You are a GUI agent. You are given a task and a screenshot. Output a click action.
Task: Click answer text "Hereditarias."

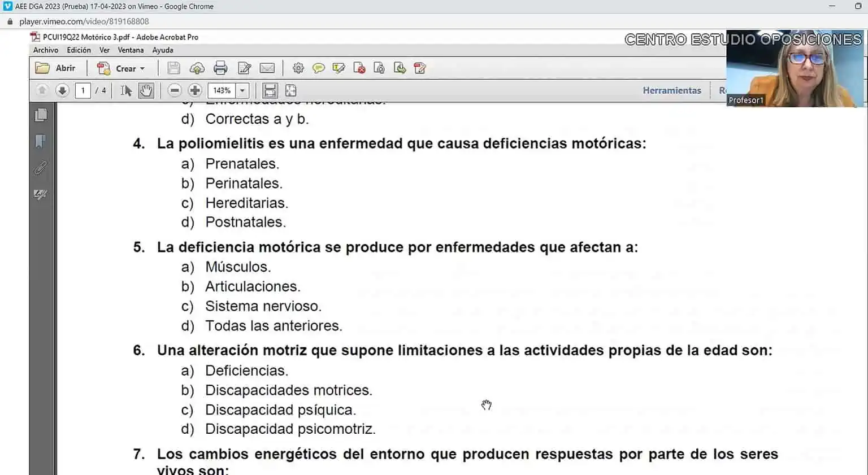(x=247, y=203)
